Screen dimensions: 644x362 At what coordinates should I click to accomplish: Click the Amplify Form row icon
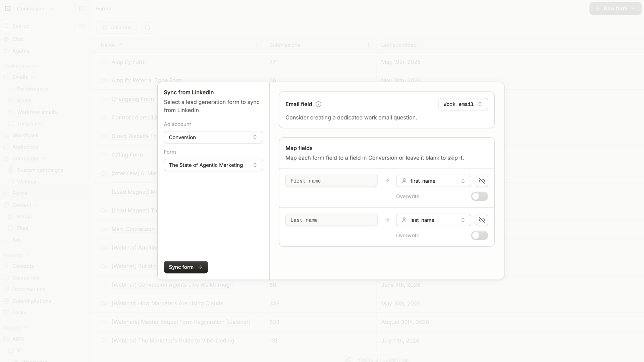point(104,62)
